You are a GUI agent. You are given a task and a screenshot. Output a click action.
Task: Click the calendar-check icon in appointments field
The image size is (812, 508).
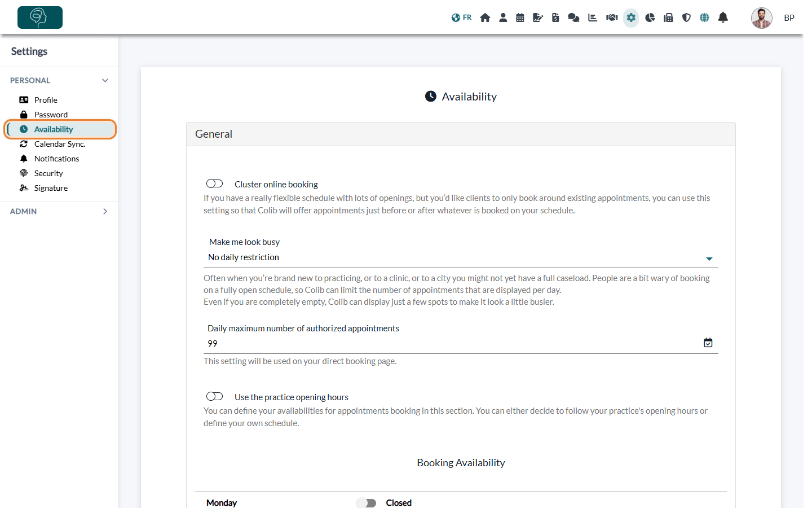708,343
